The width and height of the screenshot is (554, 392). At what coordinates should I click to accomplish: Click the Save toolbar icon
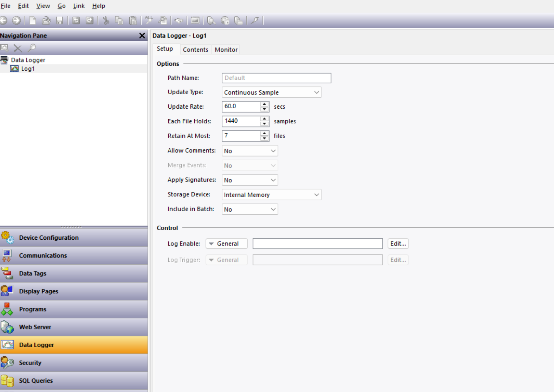tap(60, 21)
